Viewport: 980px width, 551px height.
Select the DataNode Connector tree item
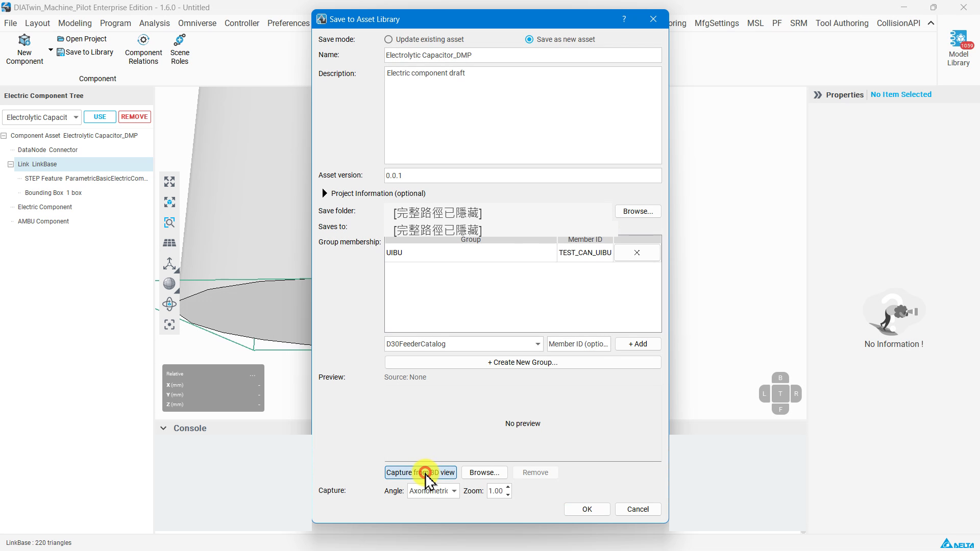tap(47, 150)
